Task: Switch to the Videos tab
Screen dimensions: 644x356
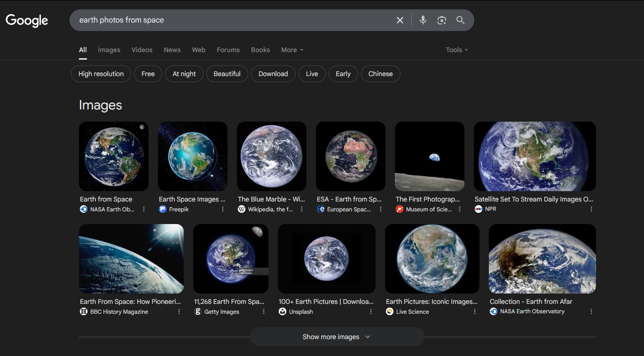Action: (x=142, y=50)
